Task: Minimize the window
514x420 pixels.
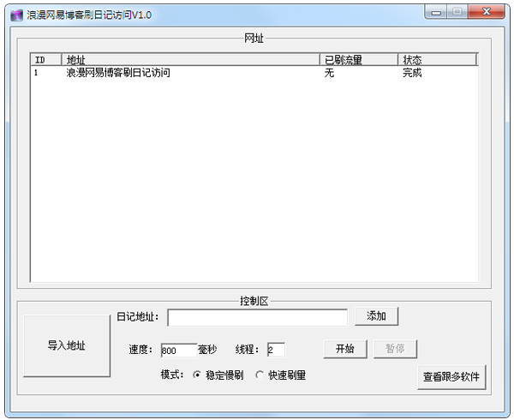Action: click(436, 13)
